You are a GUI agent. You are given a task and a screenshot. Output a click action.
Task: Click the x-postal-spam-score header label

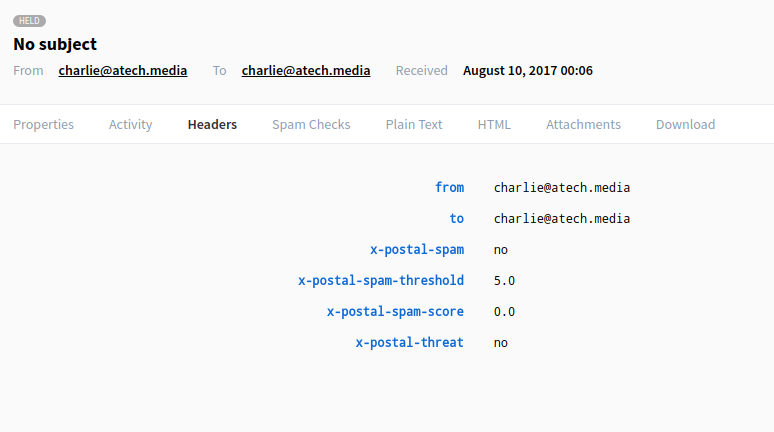(x=395, y=312)
